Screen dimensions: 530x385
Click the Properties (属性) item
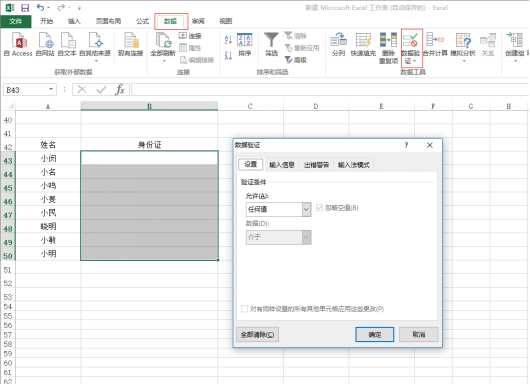point(190,48)
